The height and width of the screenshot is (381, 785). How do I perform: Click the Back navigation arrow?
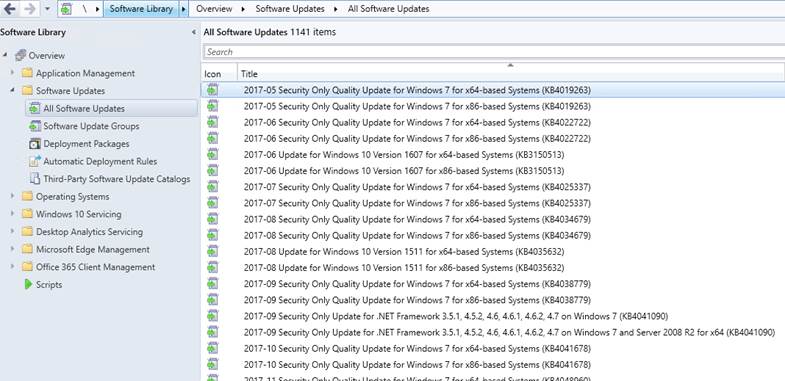click(x=10, y=9)
